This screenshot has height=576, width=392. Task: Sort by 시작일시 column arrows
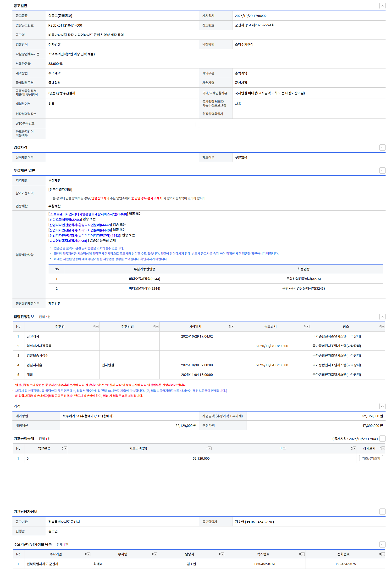[x=229, y=326]
